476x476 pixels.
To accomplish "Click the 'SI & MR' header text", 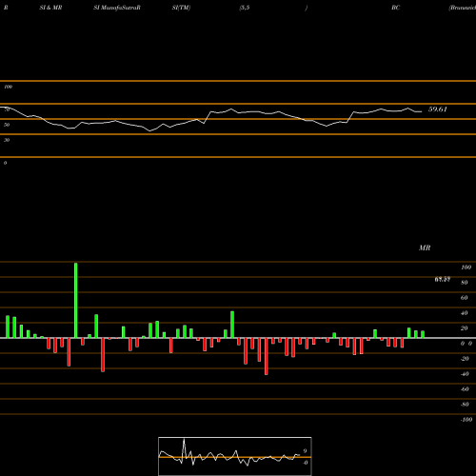I will point(50,8).
